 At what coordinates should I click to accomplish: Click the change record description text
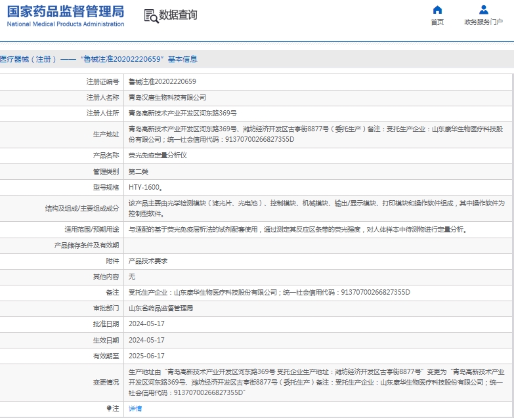316,383
